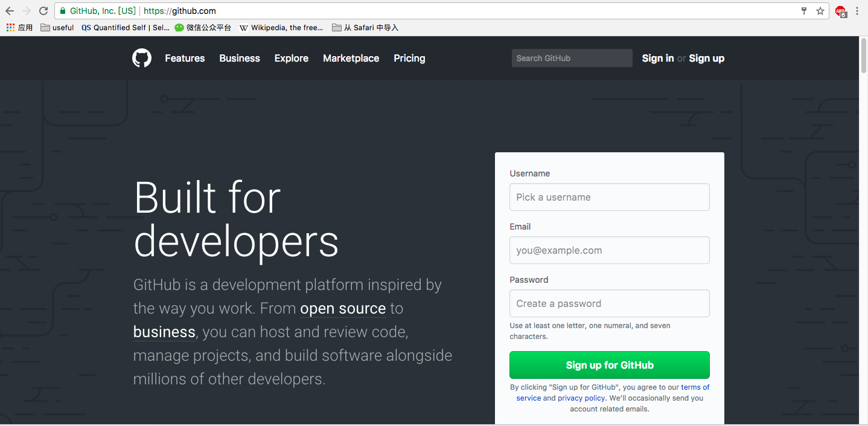Open the Wikipedia bookmark

(x=281, y=27)
